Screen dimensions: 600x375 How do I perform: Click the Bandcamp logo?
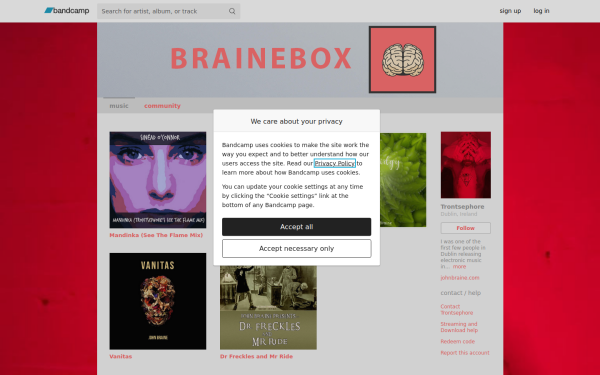[67, 11]
